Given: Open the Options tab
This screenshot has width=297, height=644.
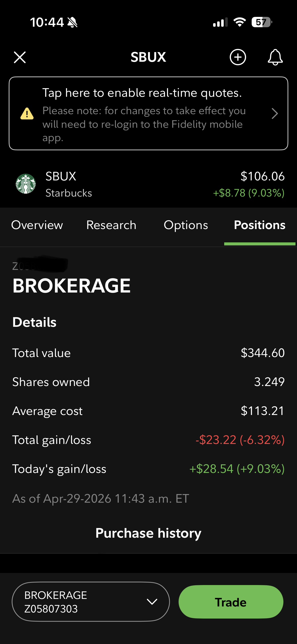Looking at the screenshot, I should click(186, 225).
